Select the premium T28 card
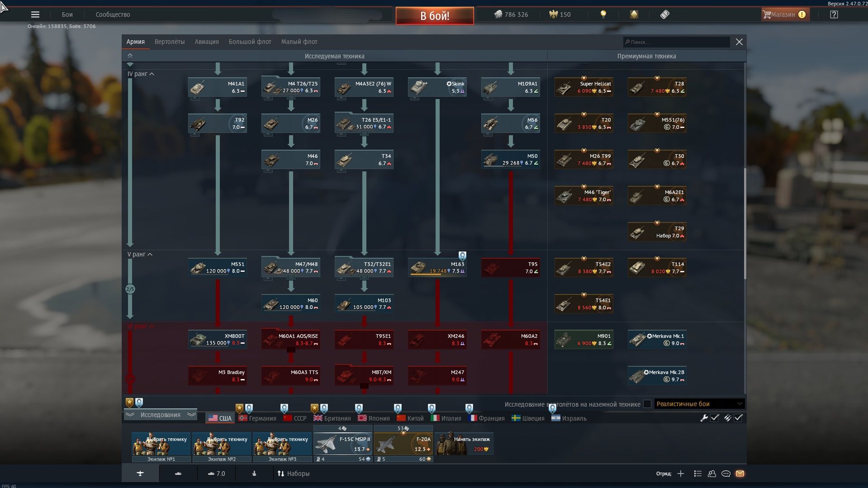This screenshot has width=868, height=488. [657, 87]
